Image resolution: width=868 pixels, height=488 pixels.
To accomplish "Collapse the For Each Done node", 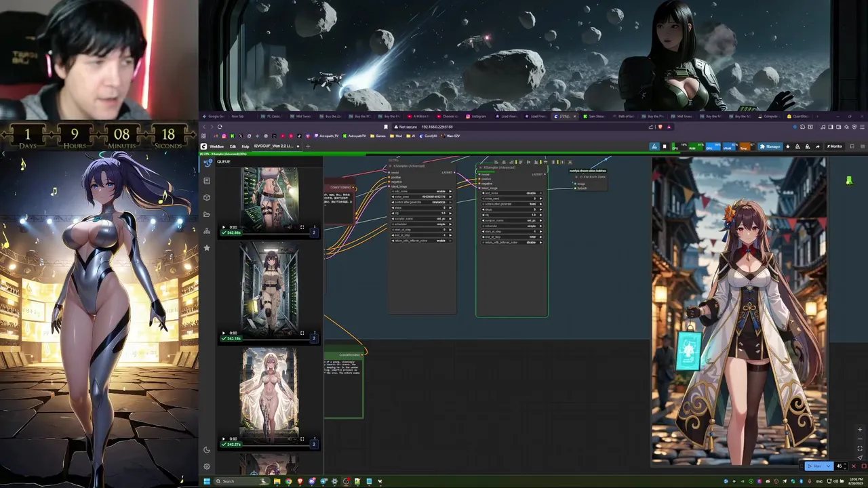I will pyautogui.click(x=576, y=177).
